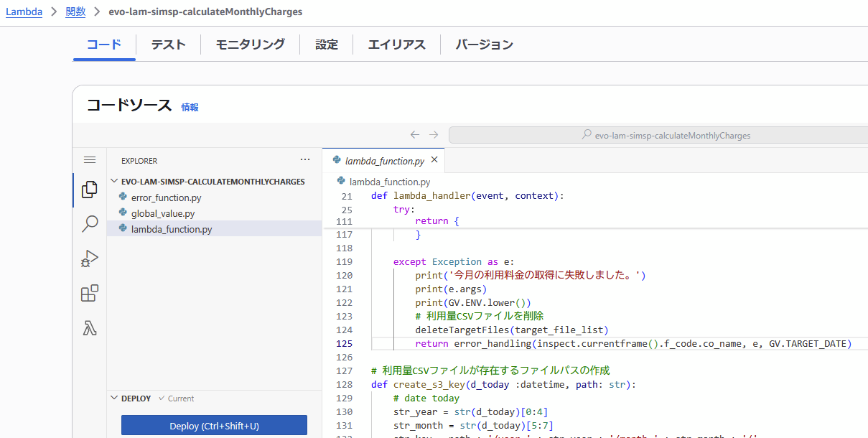Go to 関数 in the breadcrumb
The width and height of the screenshot is (868, 438).
click(x=75, y=11)
